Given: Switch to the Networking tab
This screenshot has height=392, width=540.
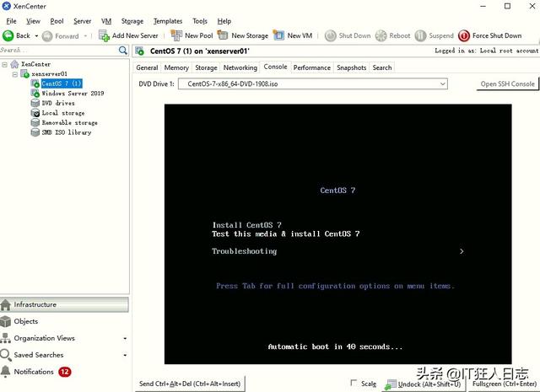Looking at the screenshot, I should point(240,67).
